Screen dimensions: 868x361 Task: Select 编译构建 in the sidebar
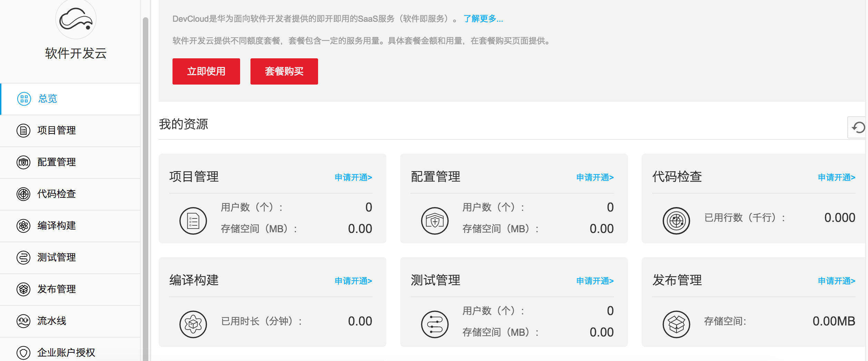[70, 226]
